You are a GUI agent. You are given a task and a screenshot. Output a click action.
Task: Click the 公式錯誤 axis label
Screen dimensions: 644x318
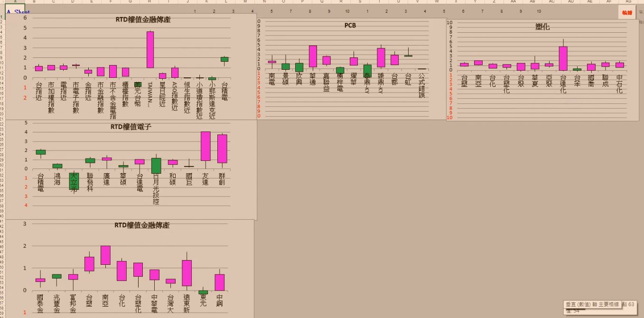point(422,85)
